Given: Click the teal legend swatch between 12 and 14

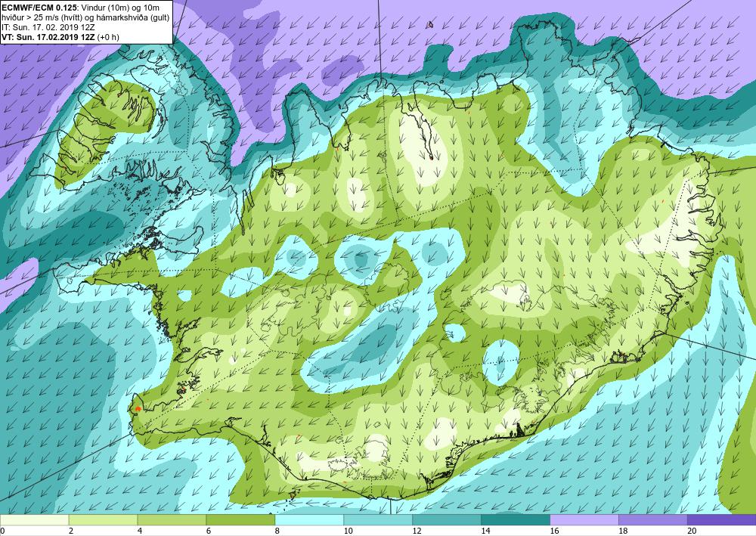Looking at the screenshot, I should [x=447, y=520].
